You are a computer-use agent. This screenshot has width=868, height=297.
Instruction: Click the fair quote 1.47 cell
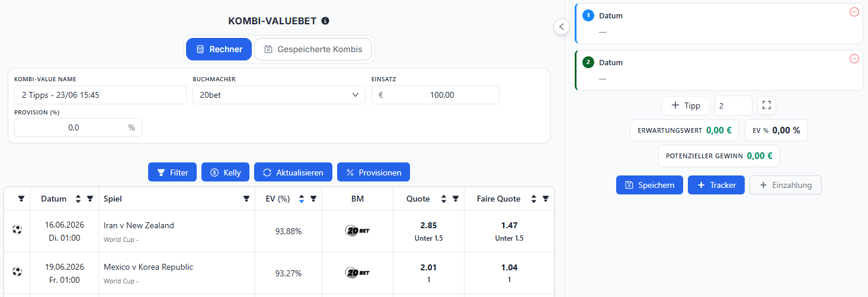coord(509,231)
